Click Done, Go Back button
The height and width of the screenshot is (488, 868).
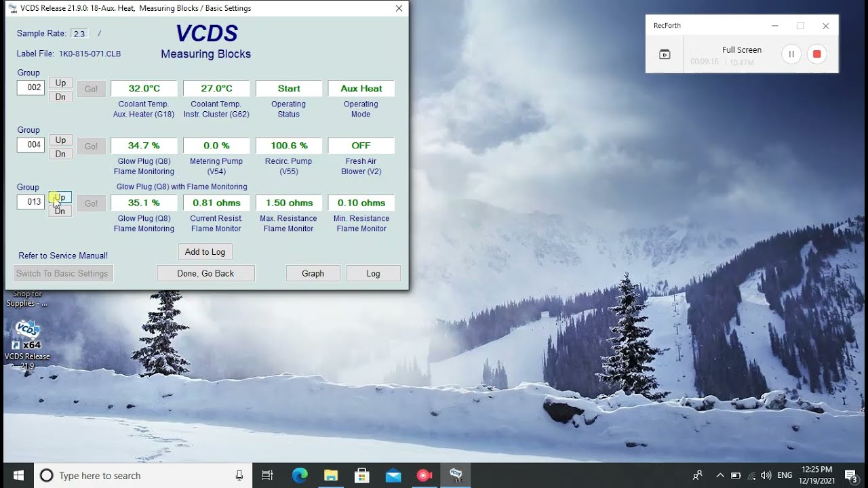(x=205, y=273)
